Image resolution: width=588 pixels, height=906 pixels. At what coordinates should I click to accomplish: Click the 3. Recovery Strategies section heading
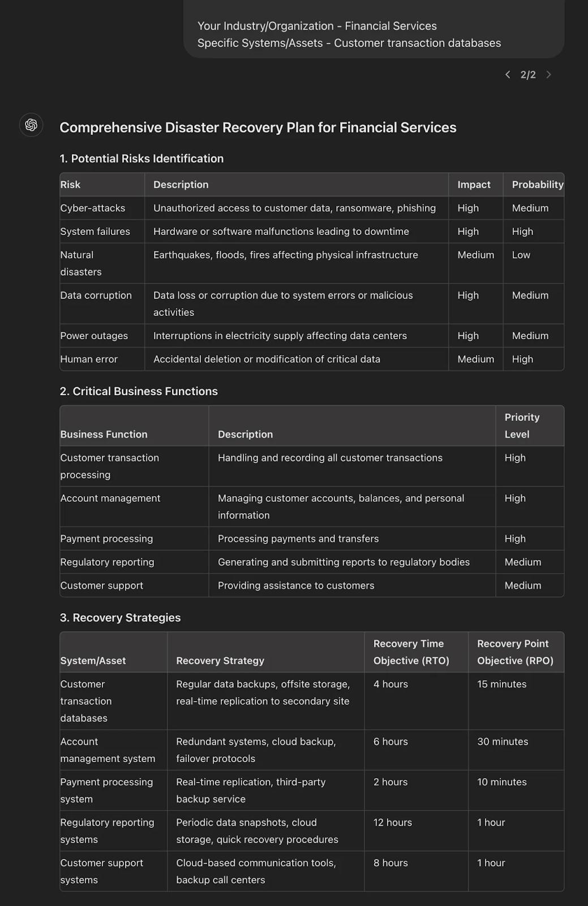tap(120, 618)
